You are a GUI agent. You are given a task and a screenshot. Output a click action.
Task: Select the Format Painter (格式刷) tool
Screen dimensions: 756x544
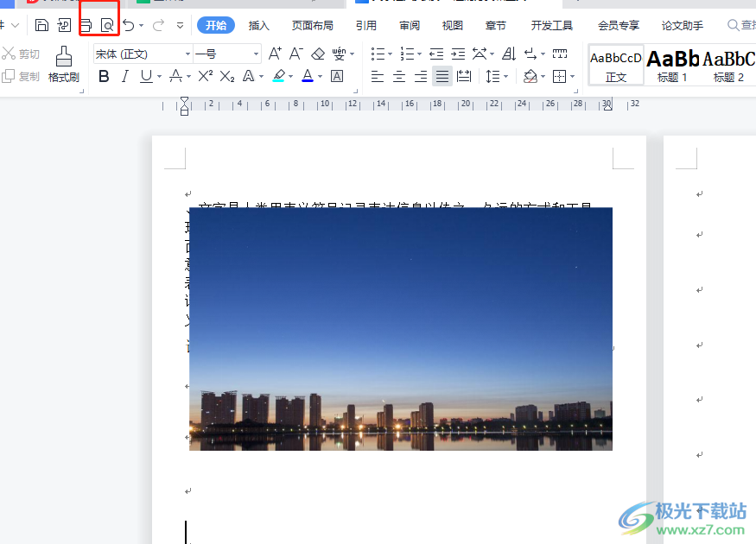[x=64, y=64]
